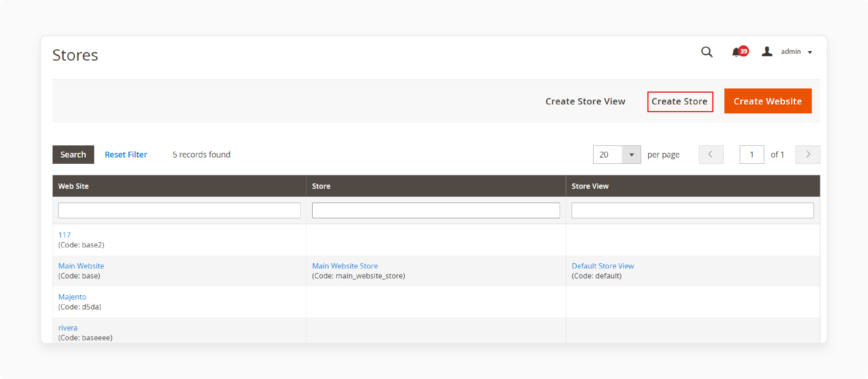Open the Default Store View link
The width and height of the screenshot is (868, 379).
(603, 266)
